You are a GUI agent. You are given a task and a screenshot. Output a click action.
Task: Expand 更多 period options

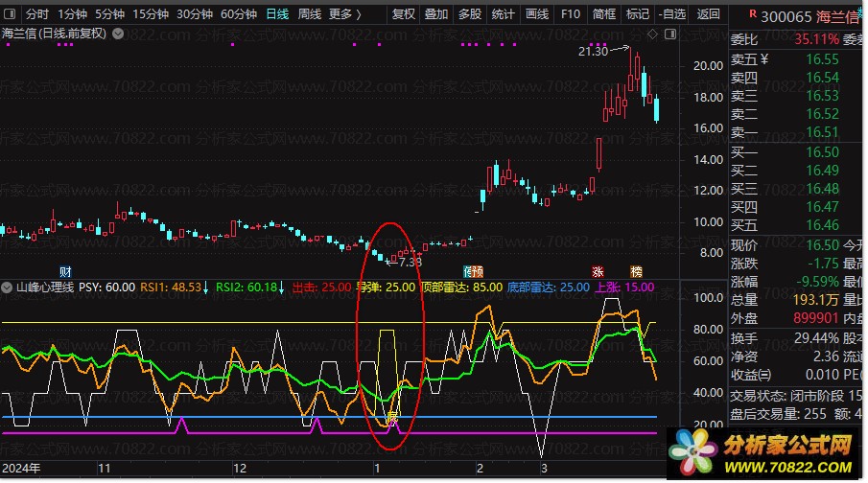(345, 13)
